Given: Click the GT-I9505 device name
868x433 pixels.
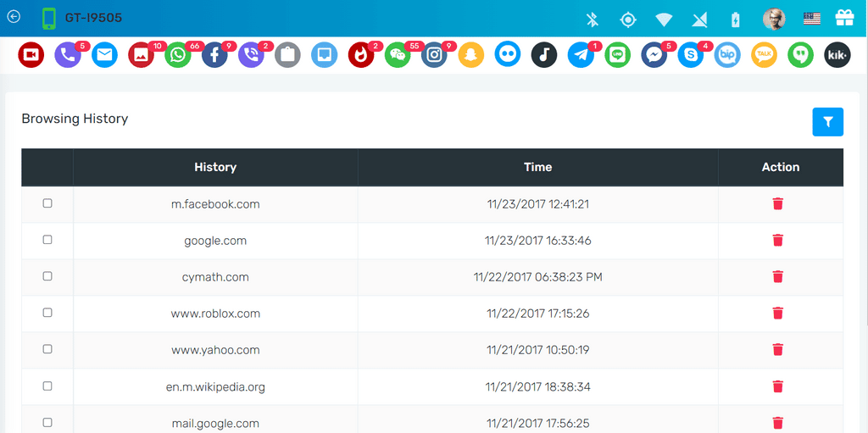Looking at the screenshot, I should (93, 19).
